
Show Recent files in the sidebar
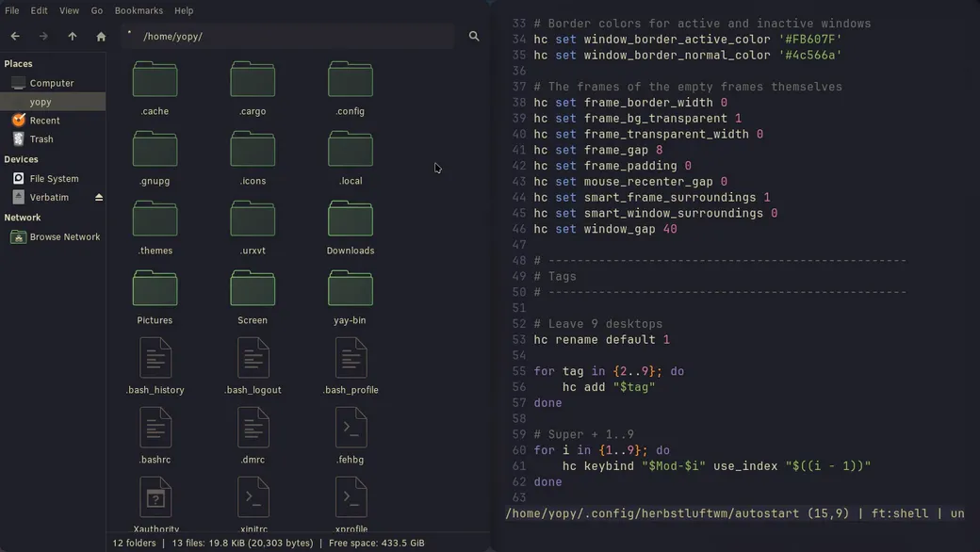pos(53,121)
